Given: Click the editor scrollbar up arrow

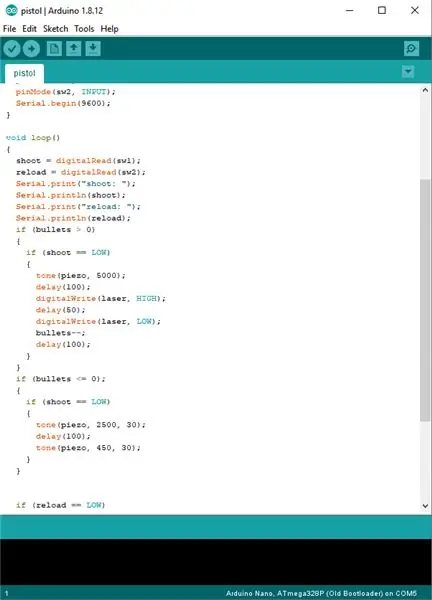Looking at the screenshot, I should [x=425, y=90].
